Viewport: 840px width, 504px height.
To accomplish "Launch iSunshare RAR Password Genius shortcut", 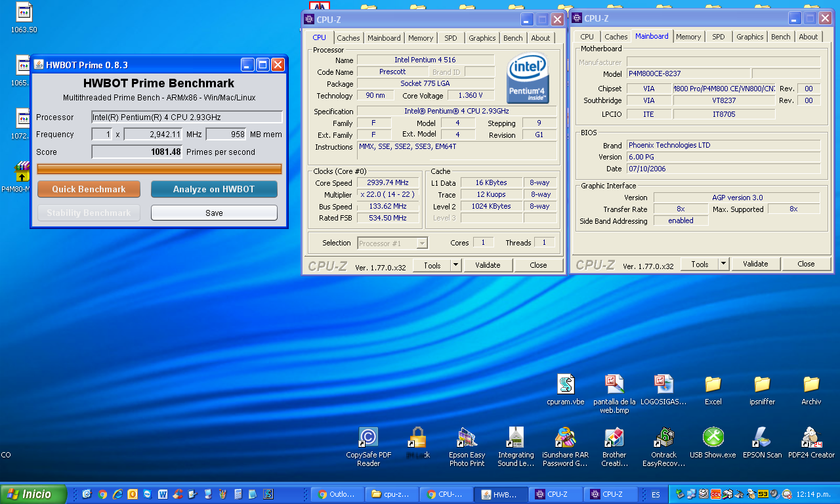I will (565, 447).
